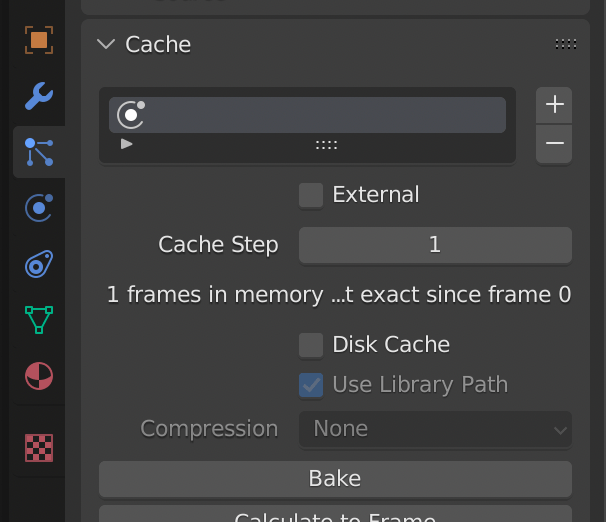The width and height of the screenshot is (606, 522).
Task: Enable the External checkbox
Action: 311,195
